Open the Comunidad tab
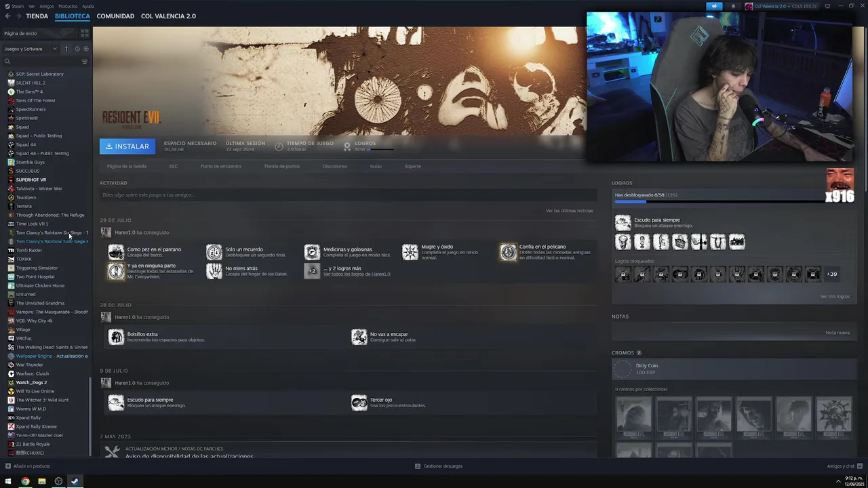The width and height of the screenshot is (868, 488). point(115,16)
